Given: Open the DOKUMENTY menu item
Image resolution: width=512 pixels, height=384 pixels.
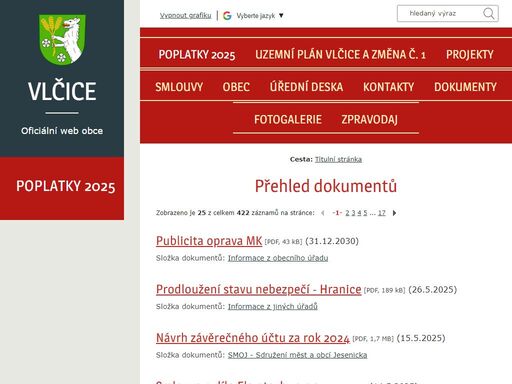Looking at the screenshot, I should (465, 87).
